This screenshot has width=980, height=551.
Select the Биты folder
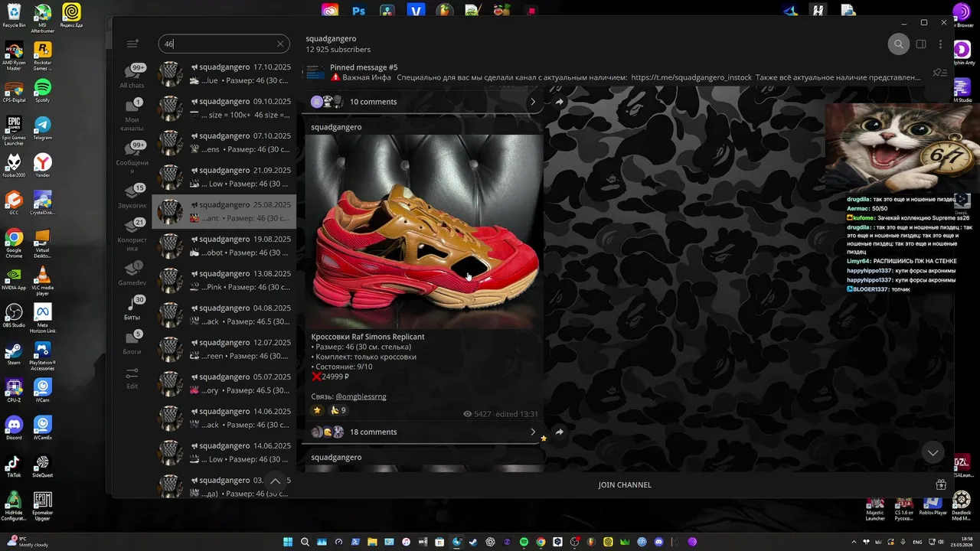[x=132, y=308]
